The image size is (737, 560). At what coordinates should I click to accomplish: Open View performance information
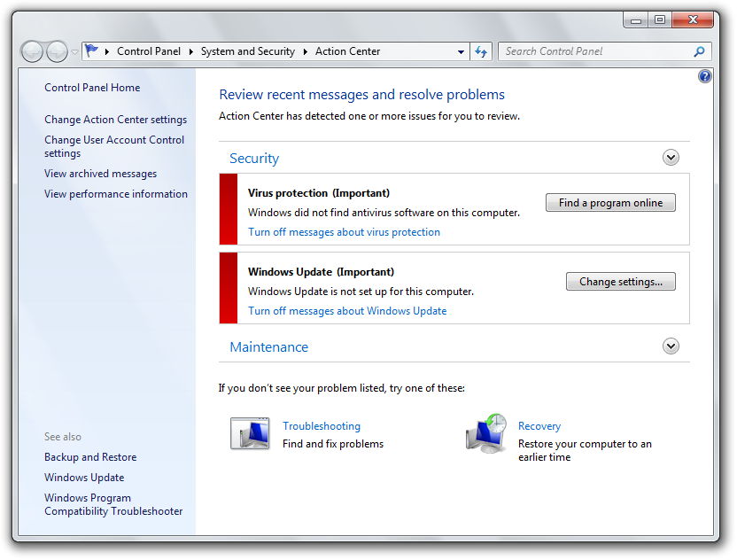[x=116, y=194]
